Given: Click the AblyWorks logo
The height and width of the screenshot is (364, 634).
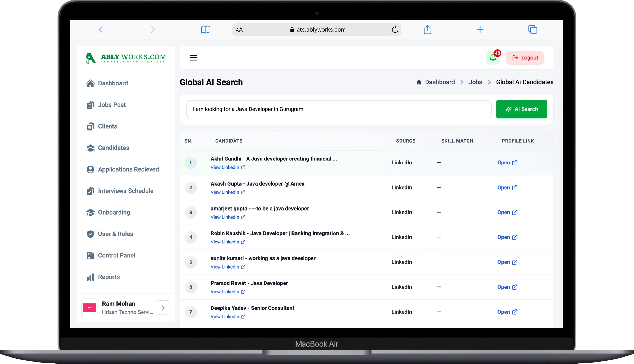Looking at the screenshot, I should pyautogui.click(x=125, y=58).
